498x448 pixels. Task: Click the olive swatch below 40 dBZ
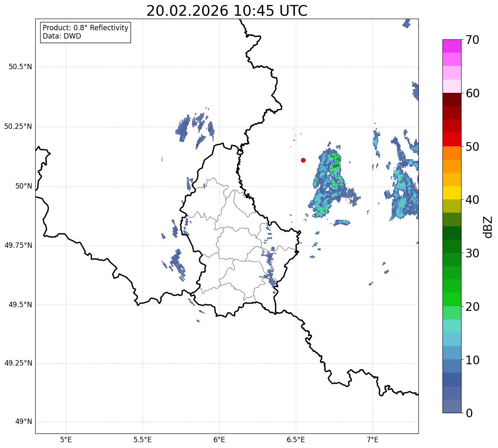452,206
